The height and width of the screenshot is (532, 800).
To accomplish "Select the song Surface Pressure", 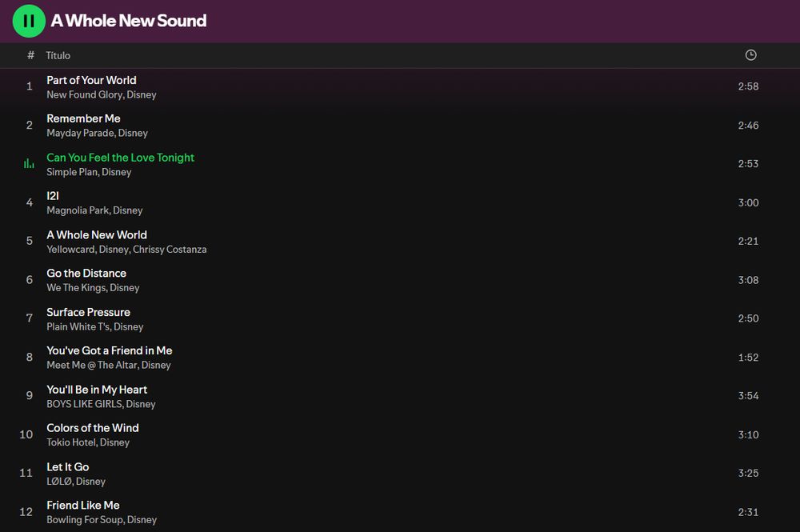I will click(x=88, y=312).
